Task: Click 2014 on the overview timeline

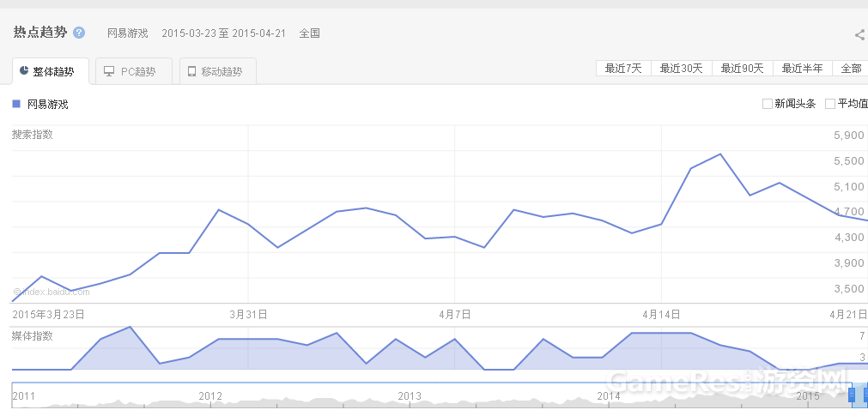Action: tap(609, 396)
